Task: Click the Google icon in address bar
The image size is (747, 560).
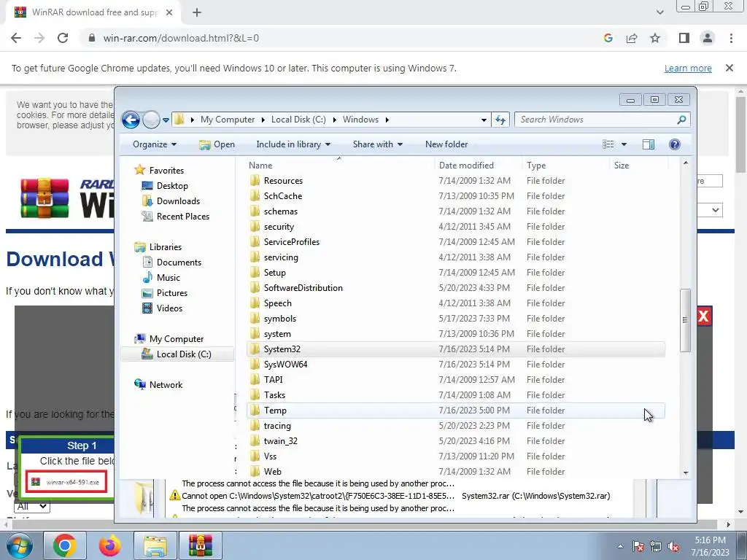Action: coord(608,38)
